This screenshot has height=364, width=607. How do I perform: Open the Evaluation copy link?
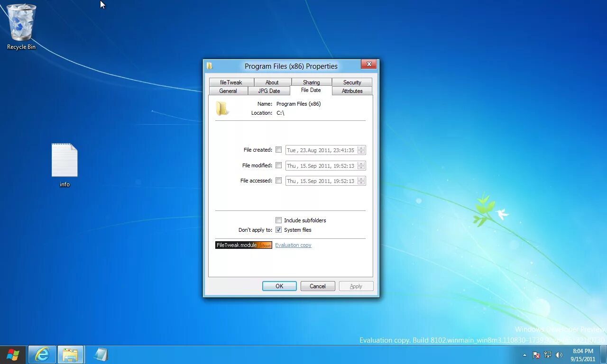(293, 245)
